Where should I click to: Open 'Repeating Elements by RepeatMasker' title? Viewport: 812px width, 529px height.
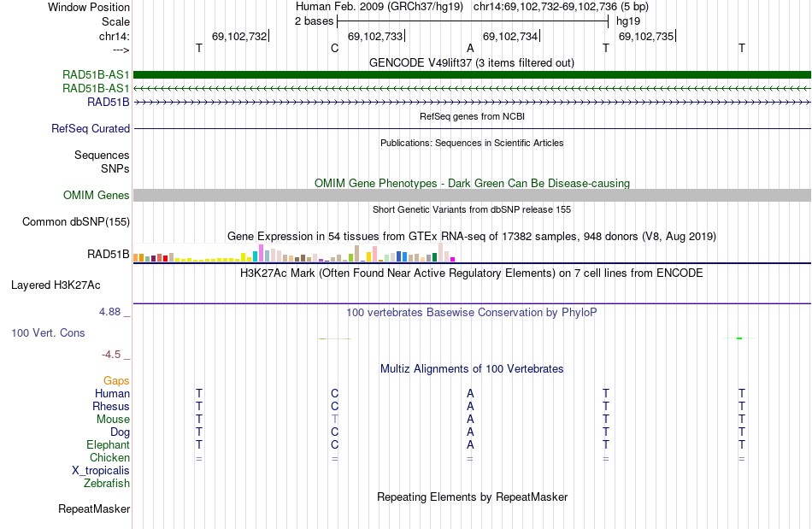472,497
